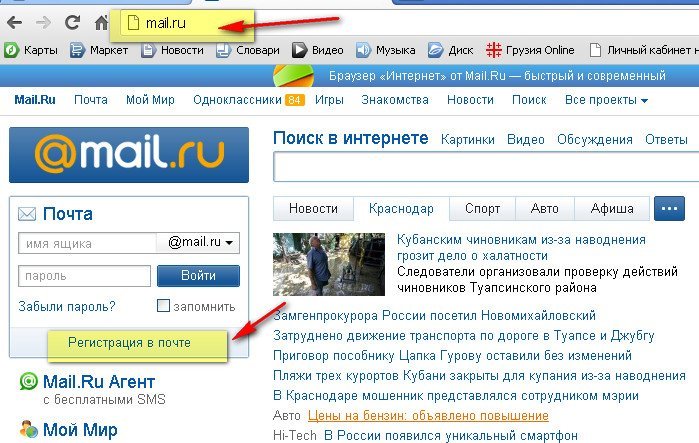Open the Мой Мир sidebar link
Screen dimensions: 699x443
click(80, 430)
